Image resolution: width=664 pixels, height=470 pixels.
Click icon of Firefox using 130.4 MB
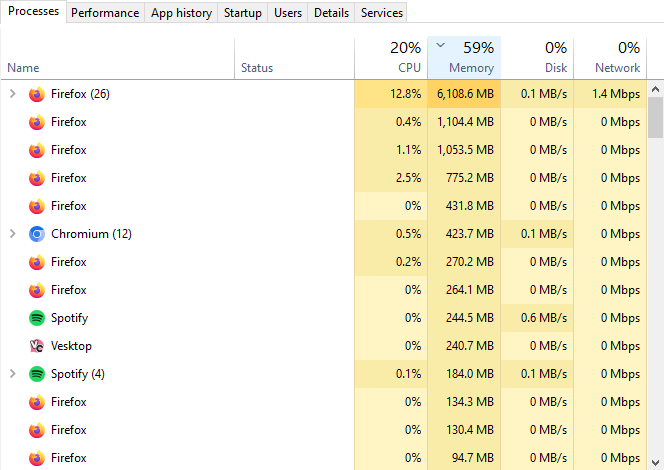[x=37, y=430]
